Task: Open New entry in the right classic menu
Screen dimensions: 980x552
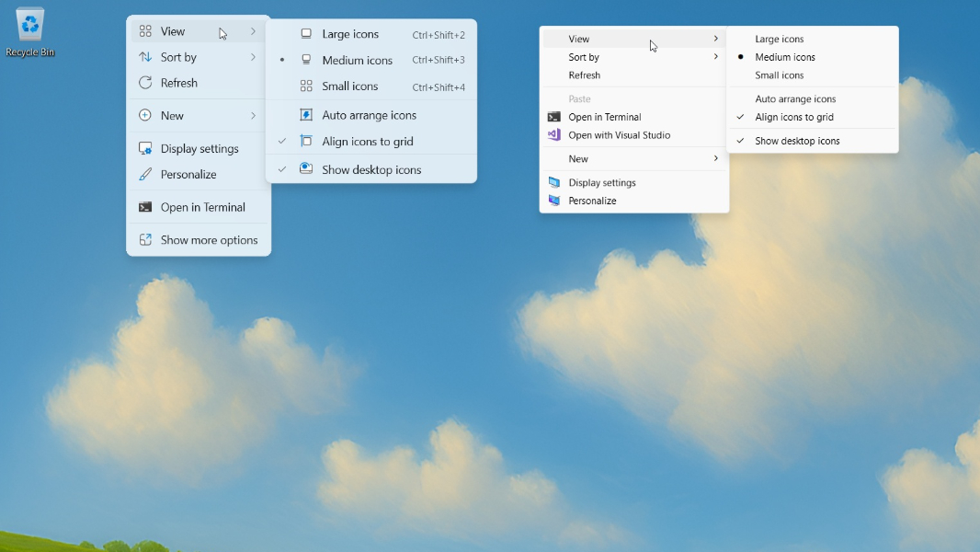Action: click(x=633, y=159)
